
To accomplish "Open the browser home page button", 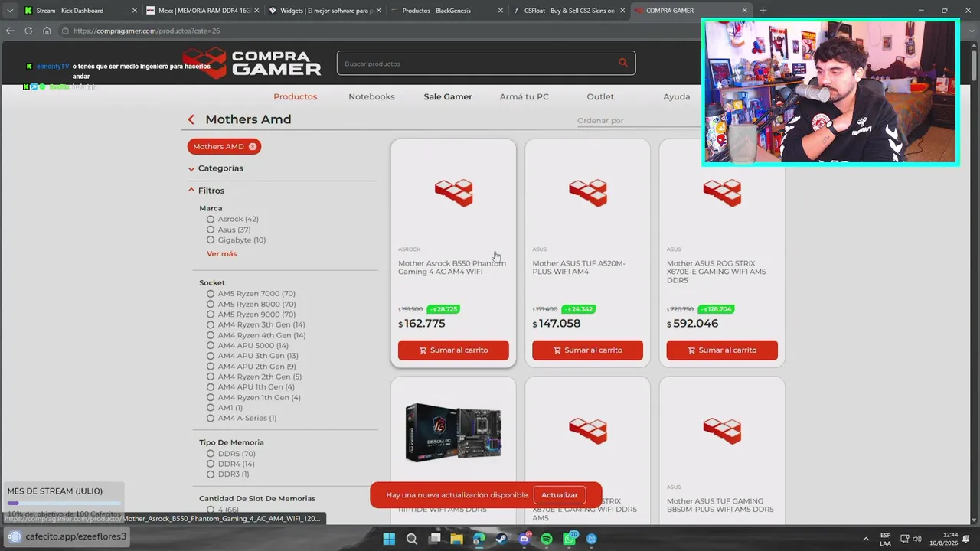I will click(x=47, y=31).
